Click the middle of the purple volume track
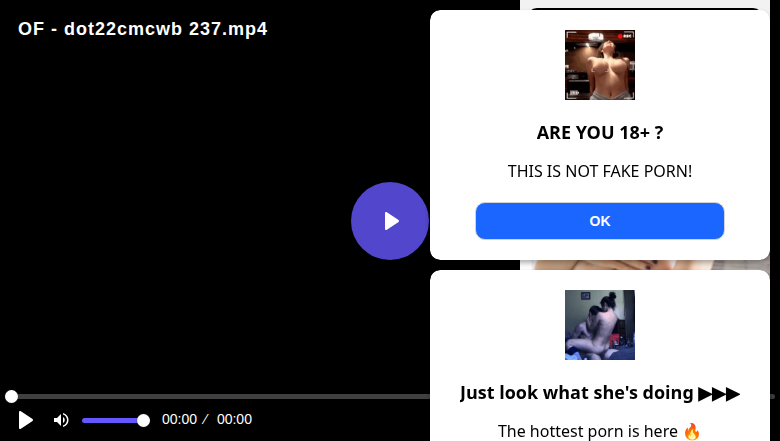This screenshot has height=441, width=780. pos(112,421)
